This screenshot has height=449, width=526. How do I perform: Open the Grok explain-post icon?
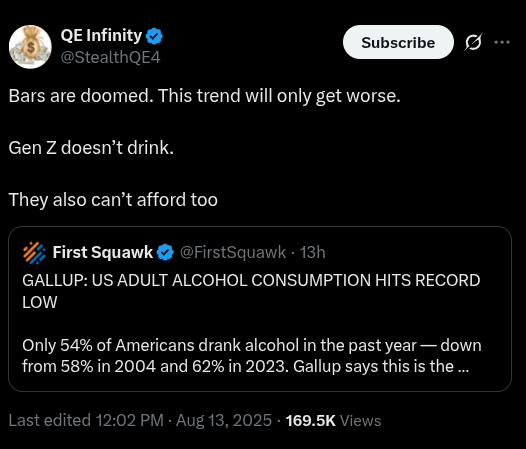coord(473,42)
